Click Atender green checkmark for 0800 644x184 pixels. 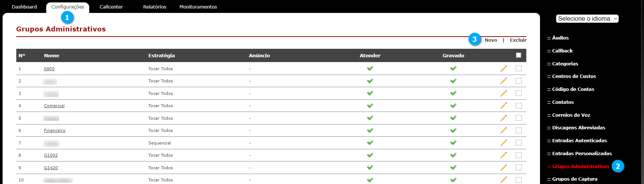pos(370,68)
